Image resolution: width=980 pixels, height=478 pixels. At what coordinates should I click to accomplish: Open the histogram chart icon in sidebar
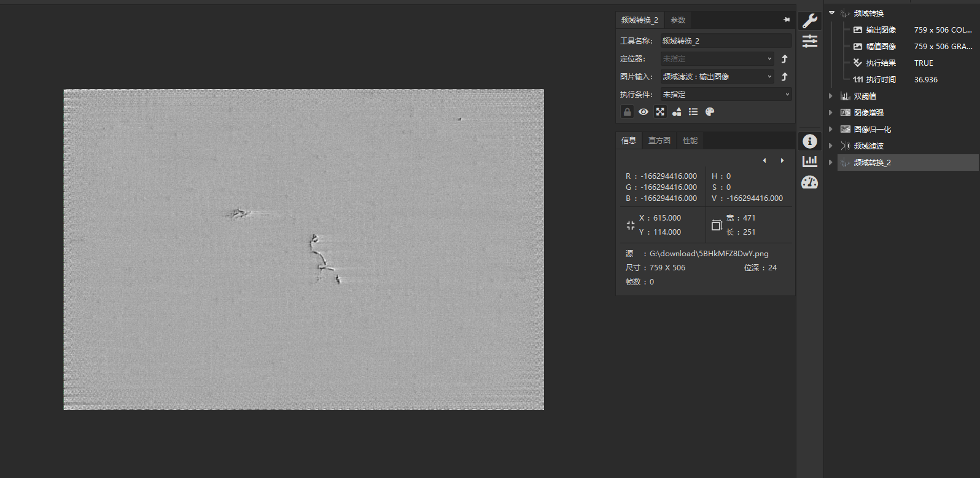[x=810, y=161]
